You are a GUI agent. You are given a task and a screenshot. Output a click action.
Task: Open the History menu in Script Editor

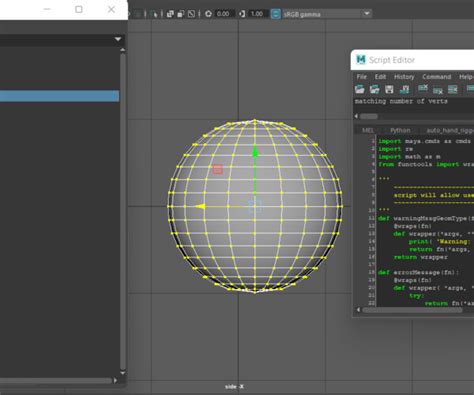[x=404, y=77]
